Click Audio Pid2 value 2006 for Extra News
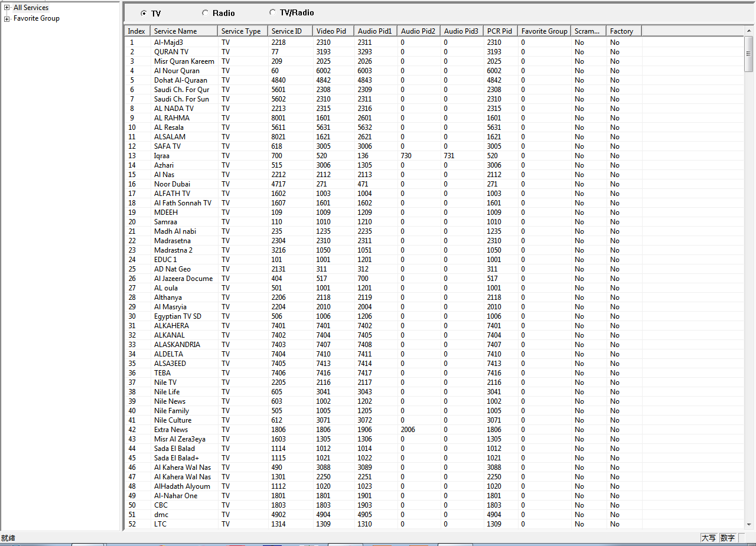This screenshot has height=546, width=756. click(x=408, y=430)
